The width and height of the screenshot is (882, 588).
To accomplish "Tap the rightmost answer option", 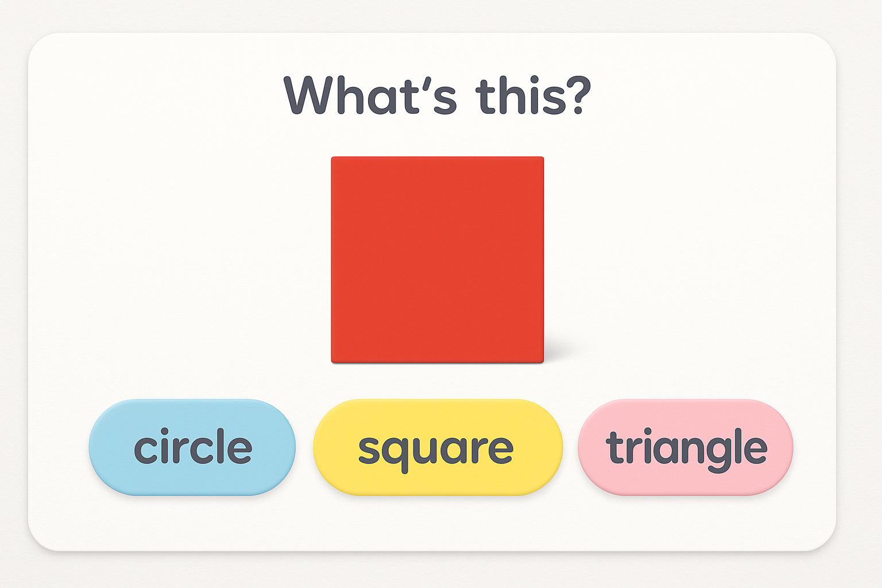I will coord(686,447).
